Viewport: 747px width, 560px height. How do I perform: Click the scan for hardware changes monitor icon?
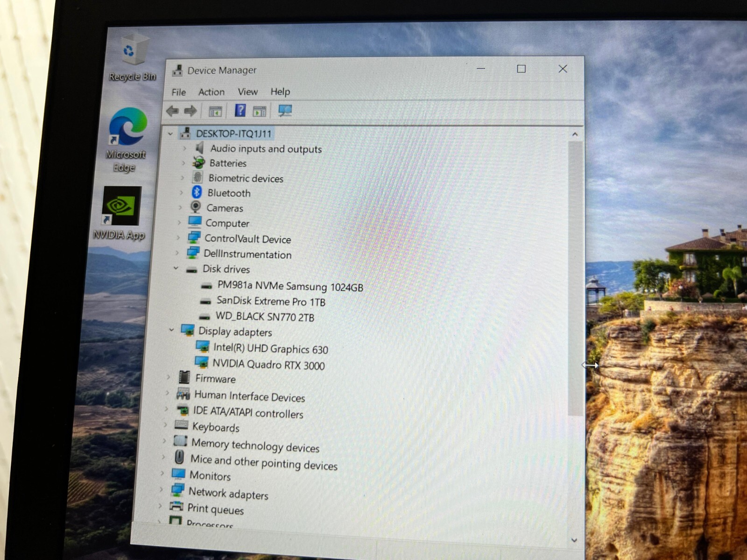pyautogui.click(x=285, y=111)
